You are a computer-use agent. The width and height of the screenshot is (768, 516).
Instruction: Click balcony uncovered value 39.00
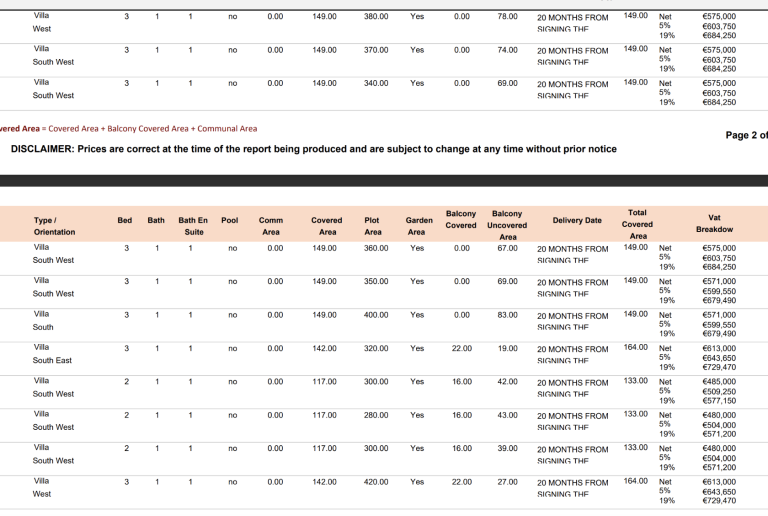(x=507, y=448)
